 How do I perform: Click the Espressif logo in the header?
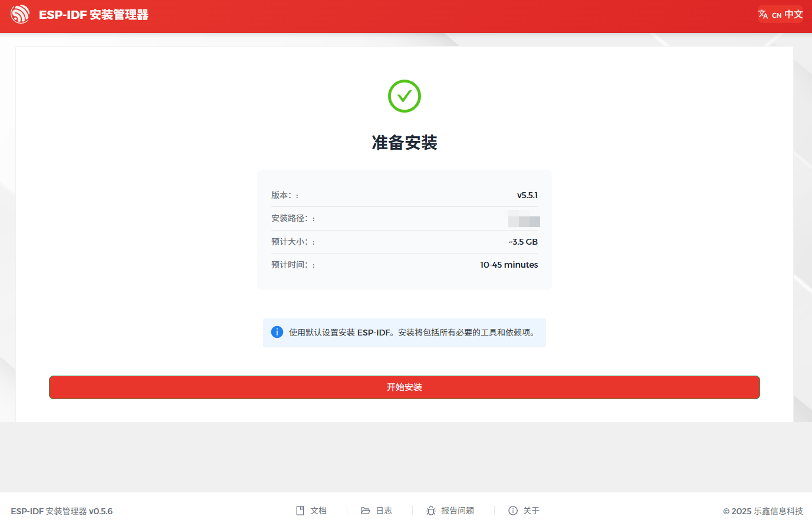pyautogui.click(x=20, y=14)
